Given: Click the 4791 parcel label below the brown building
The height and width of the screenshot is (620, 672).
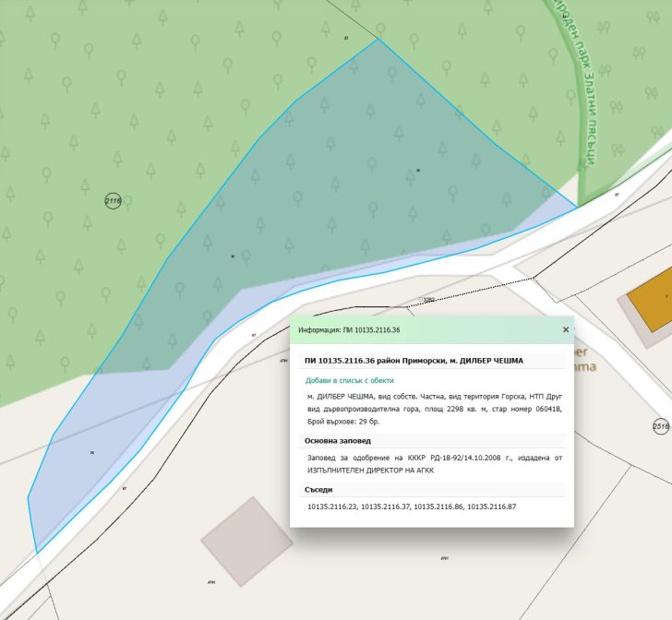Looking at the screenshot, I should click(211, 583).
